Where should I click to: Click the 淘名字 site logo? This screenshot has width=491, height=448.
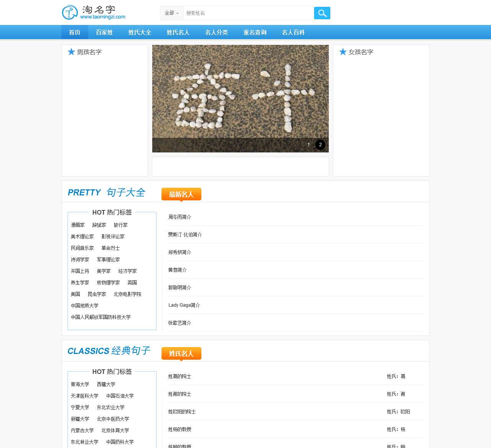[x=94, y=13]
